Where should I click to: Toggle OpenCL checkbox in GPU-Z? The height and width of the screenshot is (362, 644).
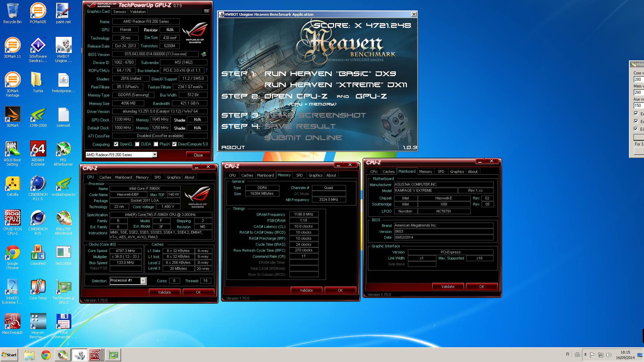[116, 144]
